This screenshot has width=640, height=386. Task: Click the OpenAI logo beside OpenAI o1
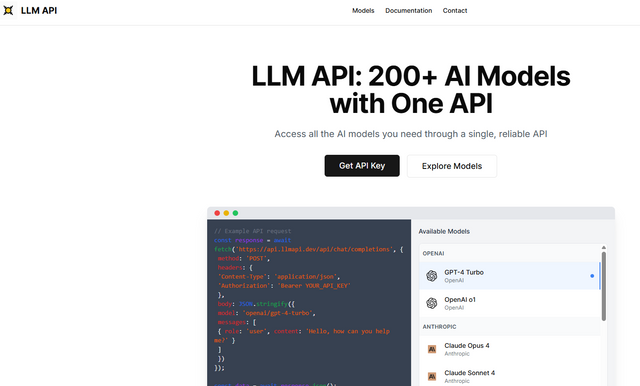pyautogui.click(x=431, y=303)
